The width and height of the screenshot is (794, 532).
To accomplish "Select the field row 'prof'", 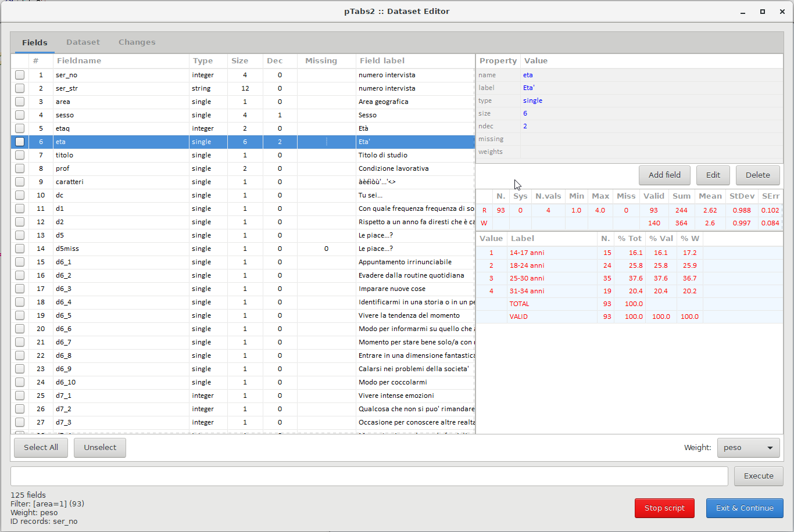I will tap(243, 168).
